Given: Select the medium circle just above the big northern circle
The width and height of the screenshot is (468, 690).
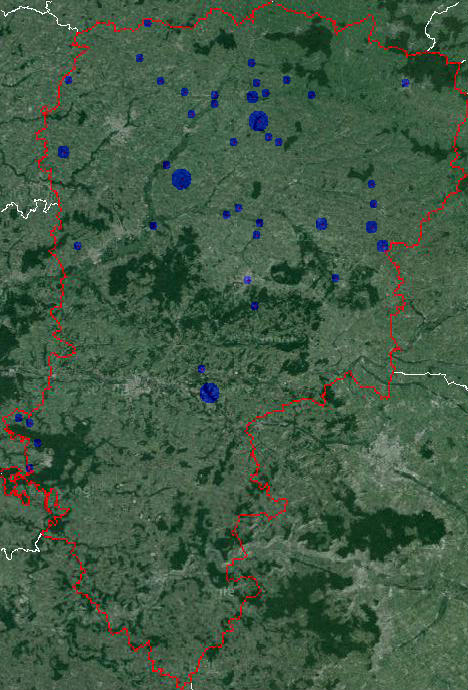Looking at the screenshot, I should click(x=252, y=97).
